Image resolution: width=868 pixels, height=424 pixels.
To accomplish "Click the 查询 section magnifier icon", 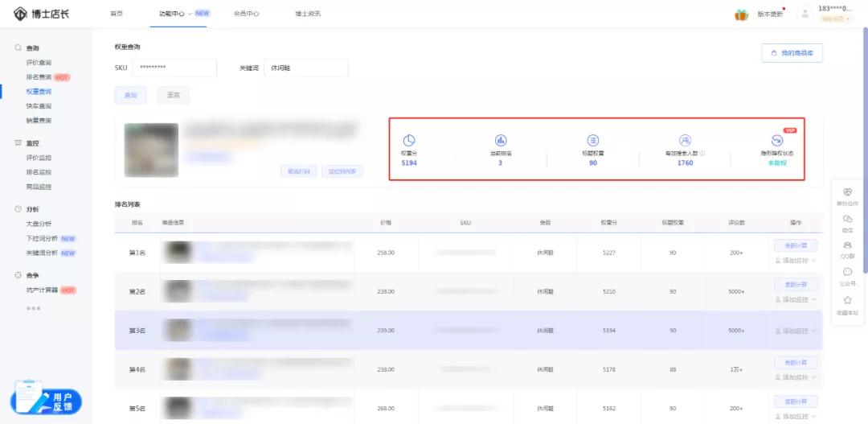I will tap(18, 48).
